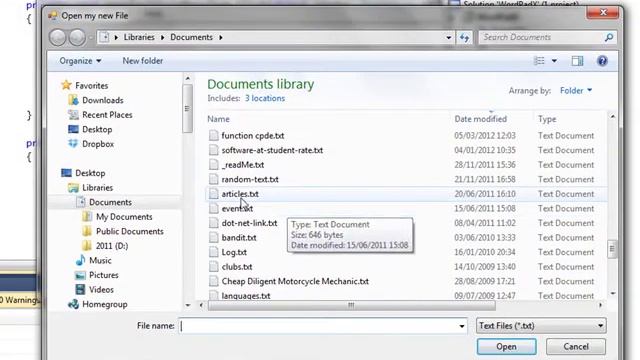This screenshot has width=640, height=360.
Task: Open the recent pages dropdown arrow
Action: click(x=91, y=38)
